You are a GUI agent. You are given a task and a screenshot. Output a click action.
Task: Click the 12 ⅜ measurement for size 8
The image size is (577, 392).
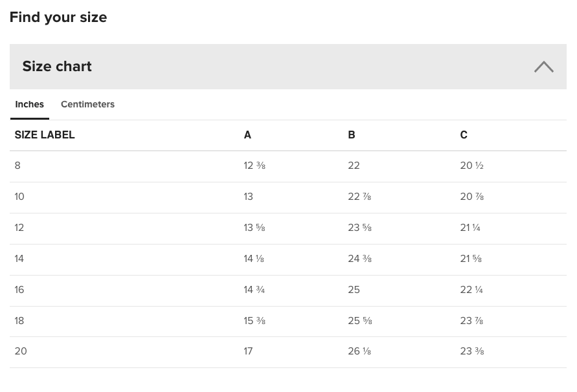(x=255, y=166)
